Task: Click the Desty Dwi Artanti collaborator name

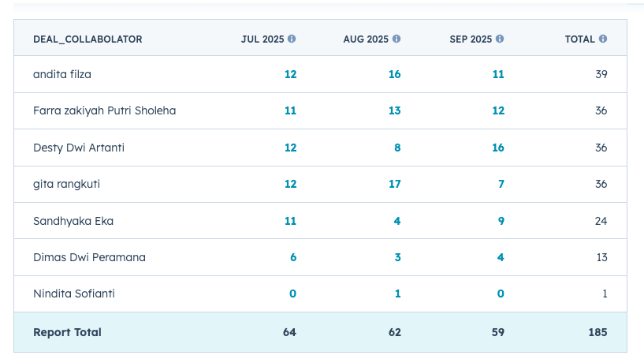Action: (79, 148)
